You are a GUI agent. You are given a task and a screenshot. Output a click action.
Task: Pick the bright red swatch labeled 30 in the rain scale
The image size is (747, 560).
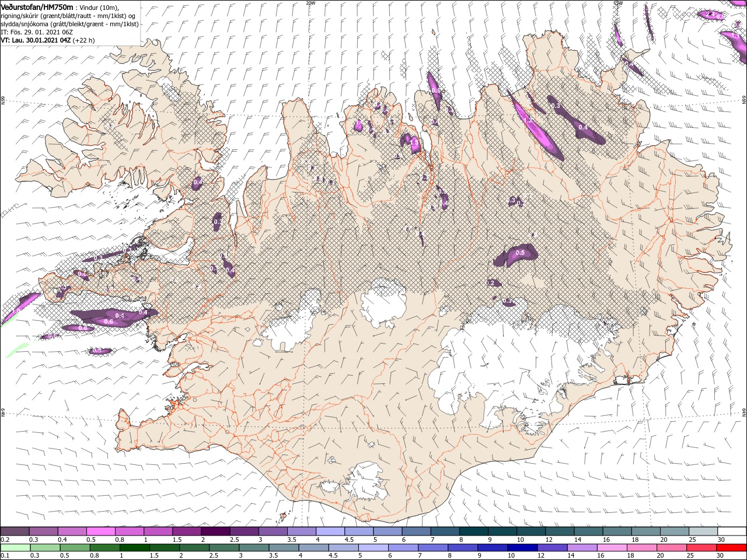coord(732,547)
